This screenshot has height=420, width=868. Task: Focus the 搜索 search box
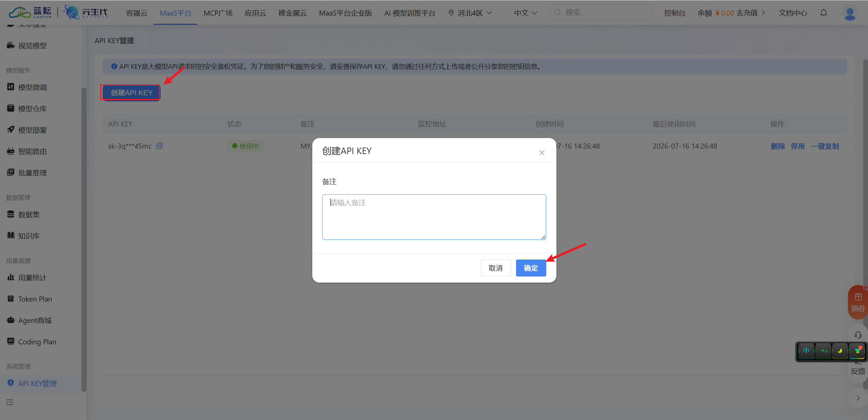tap(601, 13)
